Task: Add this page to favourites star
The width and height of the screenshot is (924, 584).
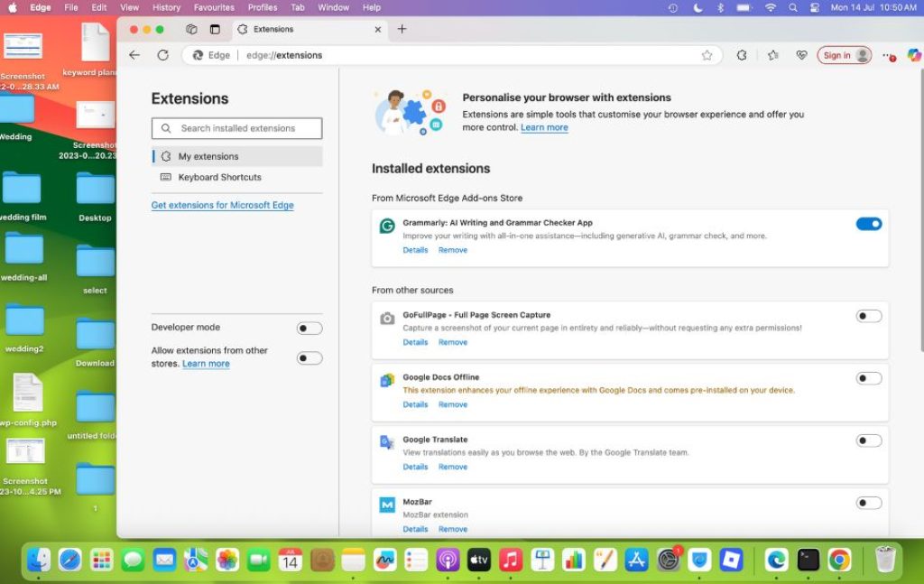Action: 707,55
